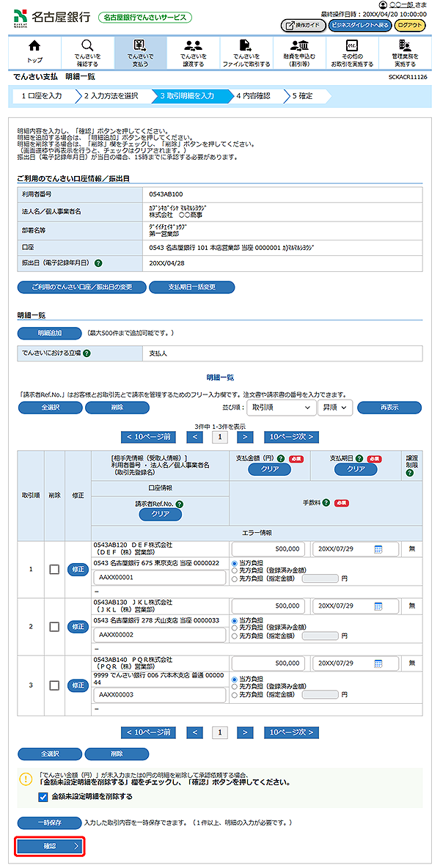Click the 融資を申込む bank icon
The width and height of the screenshot is (440, 868).
click(x=299, y=47)
